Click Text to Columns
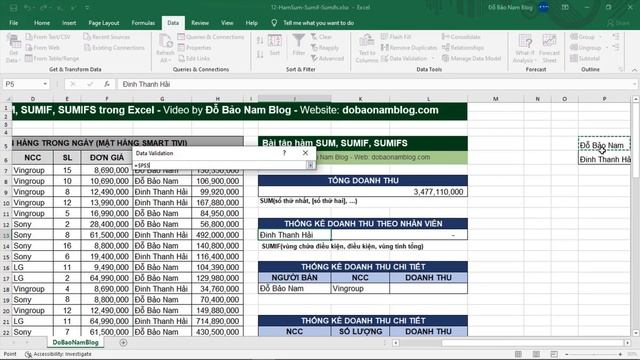The image size is (640, 360). coord(367,48)
